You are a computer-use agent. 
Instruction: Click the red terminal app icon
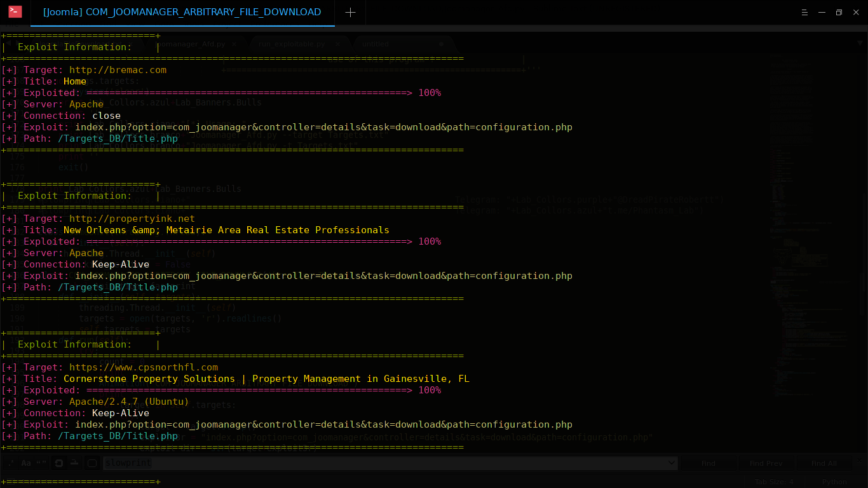[15, 11]
